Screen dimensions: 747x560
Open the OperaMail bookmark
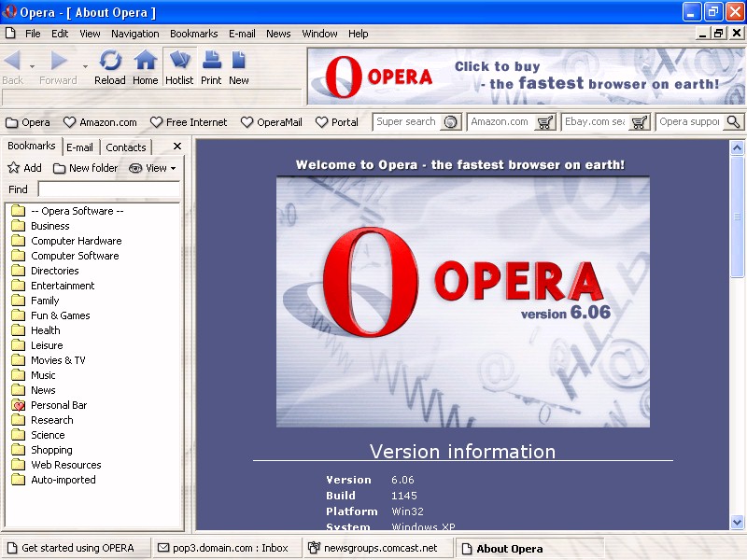pyautogui.click(x=272, y=122)
